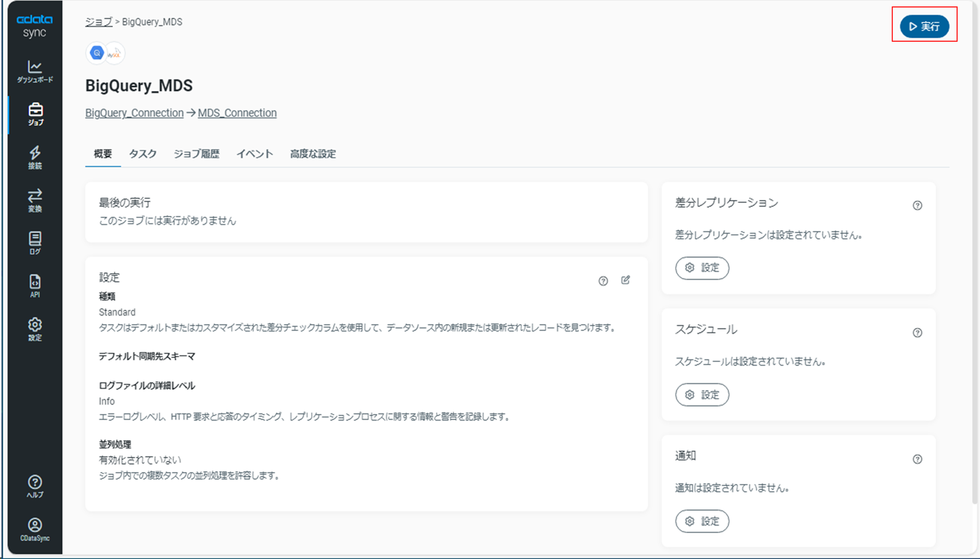Click the Info log level value
The height and width of the screenshot is (559, 980).
(107, 401)
